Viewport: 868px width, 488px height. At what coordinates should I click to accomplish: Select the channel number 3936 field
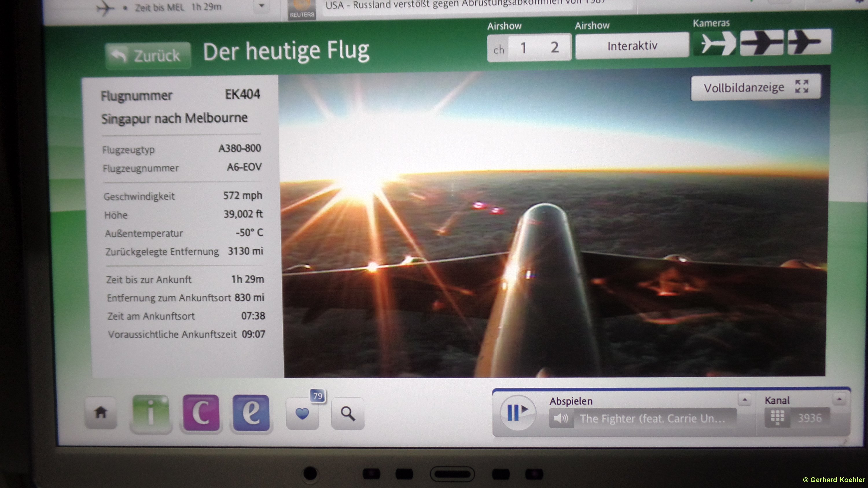(x=809, y=418)
